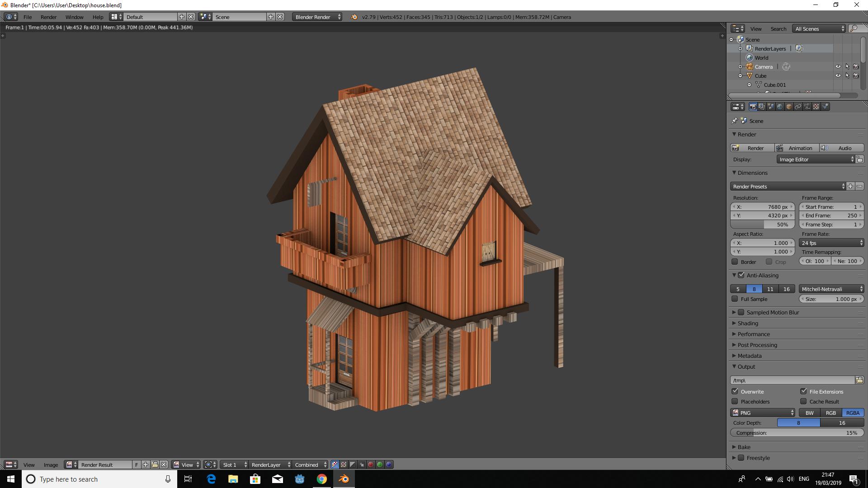Viewport: 868px width, 488px height.
Task: Select the Object properties tab cube icon
Action: (x=789, y=107)
